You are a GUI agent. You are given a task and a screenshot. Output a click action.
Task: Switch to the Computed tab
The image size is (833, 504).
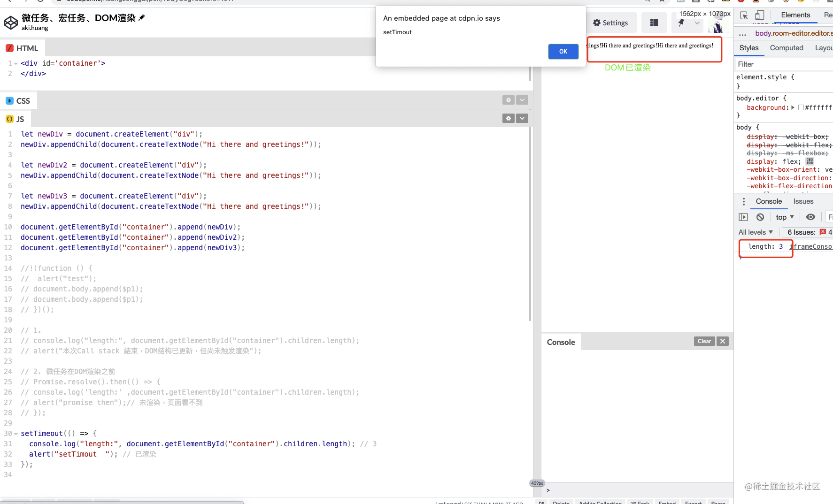click(x=786, y=48)
